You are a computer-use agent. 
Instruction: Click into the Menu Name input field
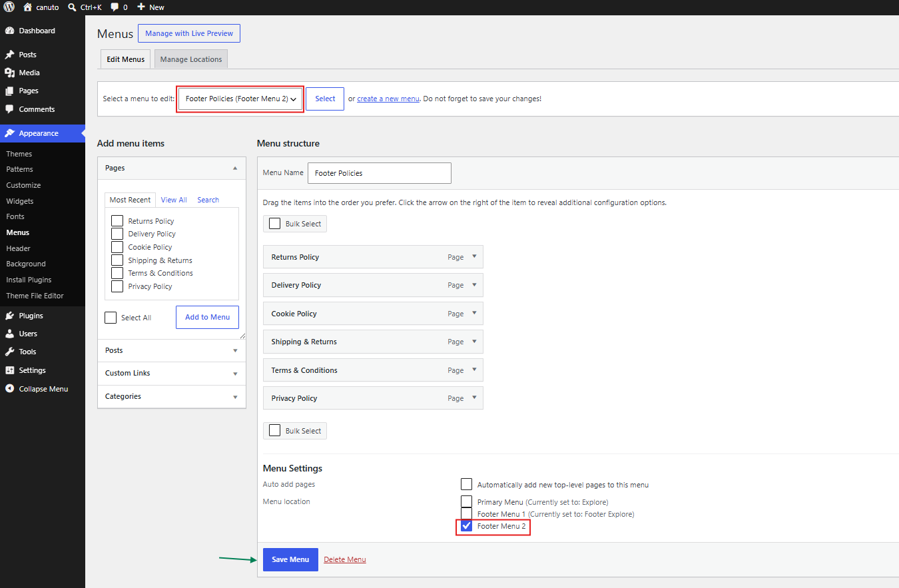tap(380, 173)
